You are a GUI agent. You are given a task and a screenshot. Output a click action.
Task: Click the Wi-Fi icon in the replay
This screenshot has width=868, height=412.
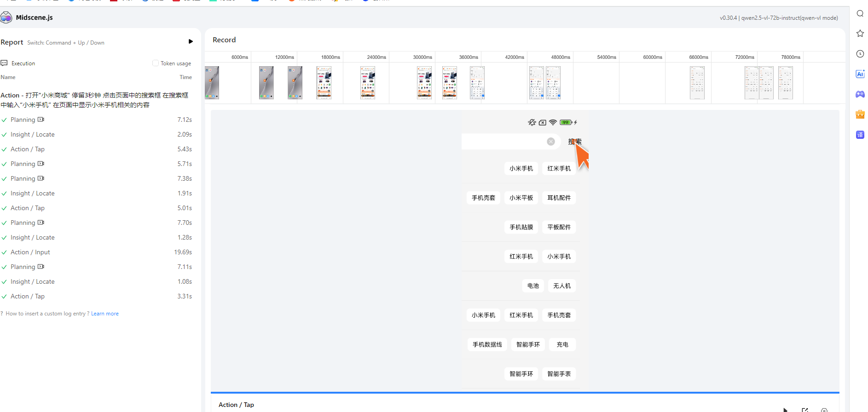coord(553,122)
